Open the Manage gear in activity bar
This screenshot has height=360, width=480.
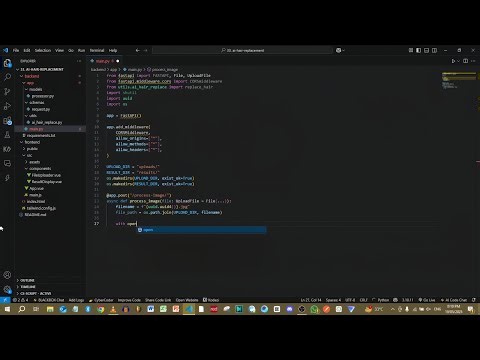pyautogui.click(x=7, y=289)
